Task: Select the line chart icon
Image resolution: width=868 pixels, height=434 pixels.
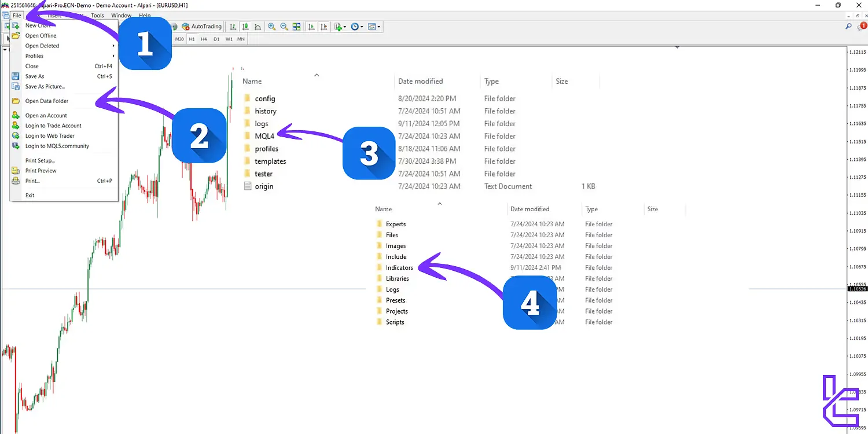Action: 258,27
